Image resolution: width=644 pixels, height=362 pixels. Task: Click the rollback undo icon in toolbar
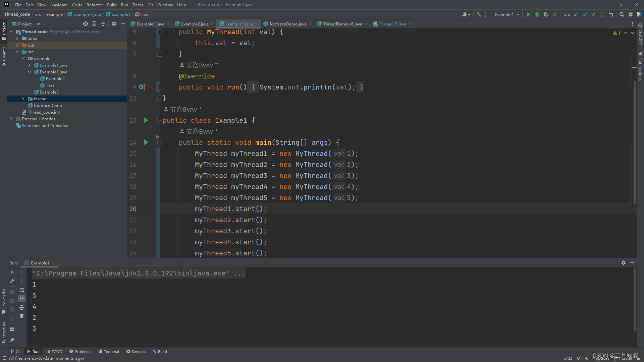[611, 14]
